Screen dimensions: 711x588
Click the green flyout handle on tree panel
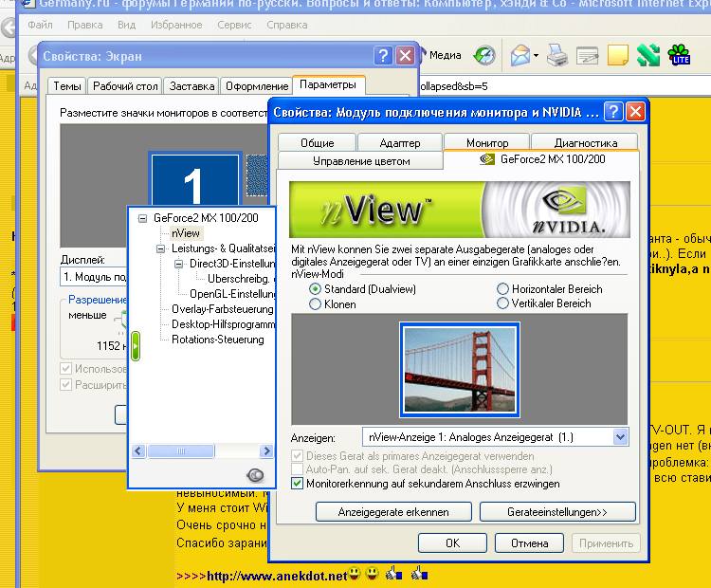tap(136, 346)
